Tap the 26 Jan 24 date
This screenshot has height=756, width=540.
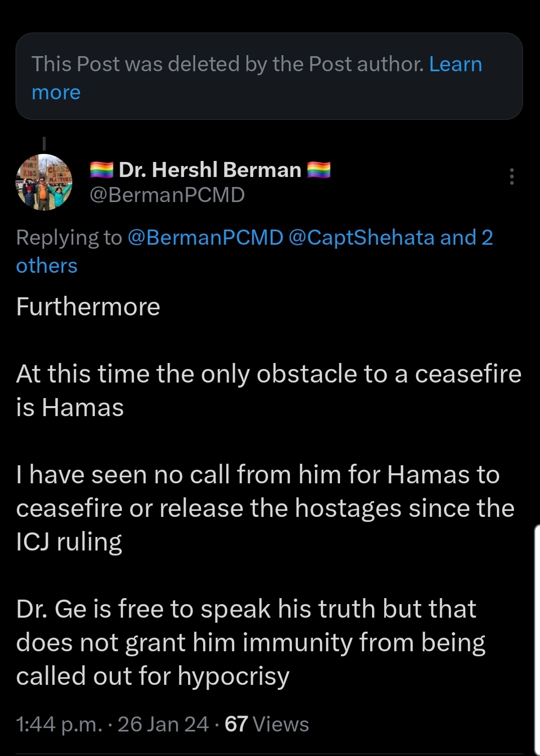[x=163, y=724]
